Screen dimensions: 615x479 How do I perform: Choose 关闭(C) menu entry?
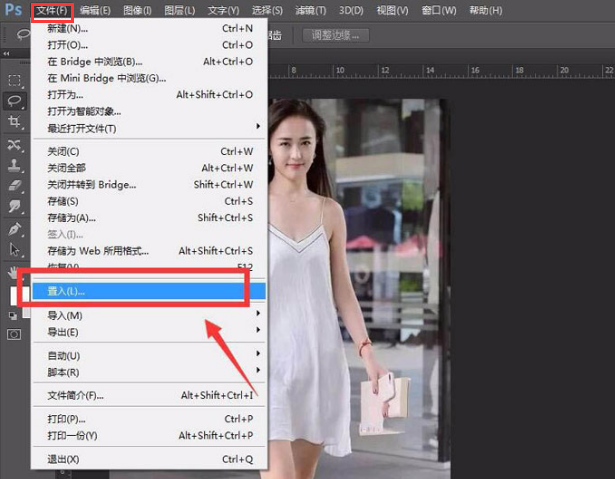[149, 151]
